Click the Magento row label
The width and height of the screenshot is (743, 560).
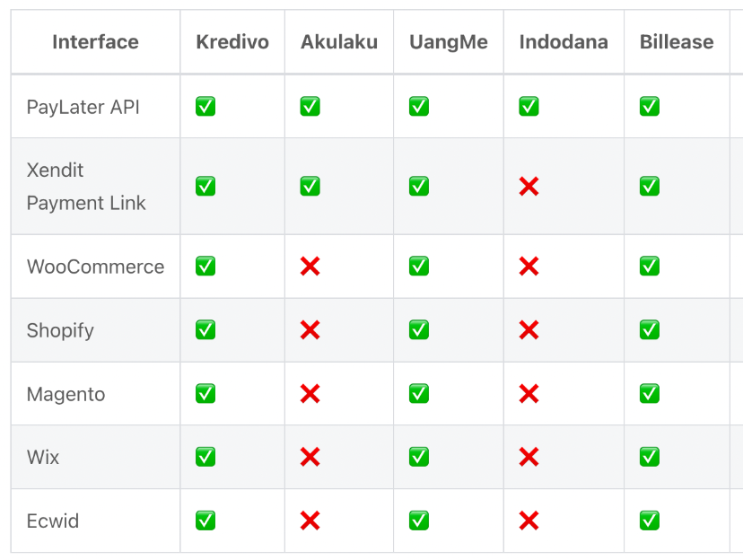(66, 394)
